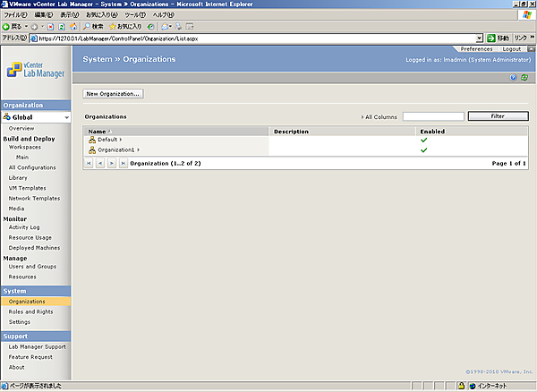The image size is (537, 392).
Task: Open the IE Search toolbar button
Action: 93,27
